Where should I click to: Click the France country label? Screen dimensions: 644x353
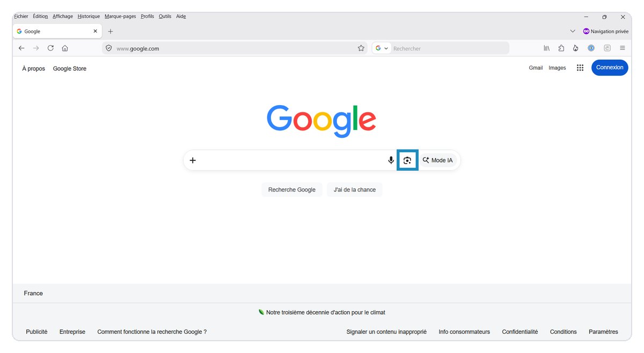(33, 293)
